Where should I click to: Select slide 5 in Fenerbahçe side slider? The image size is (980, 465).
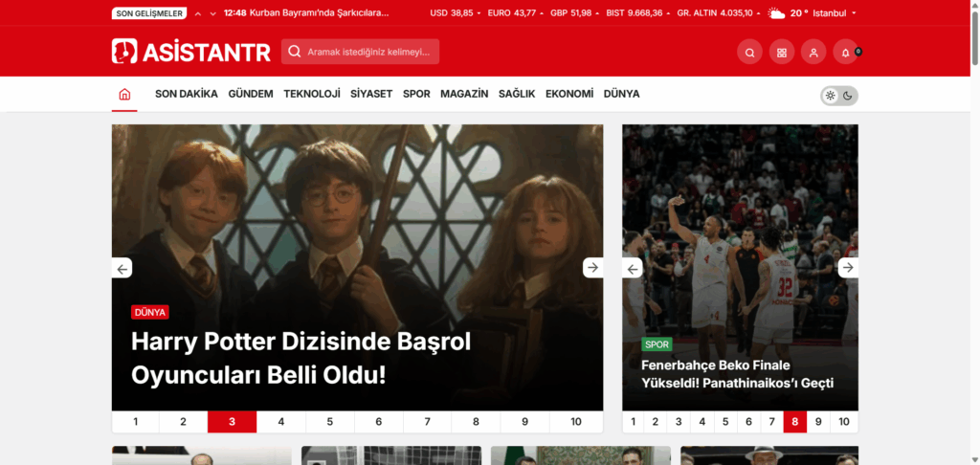[725, 422]
